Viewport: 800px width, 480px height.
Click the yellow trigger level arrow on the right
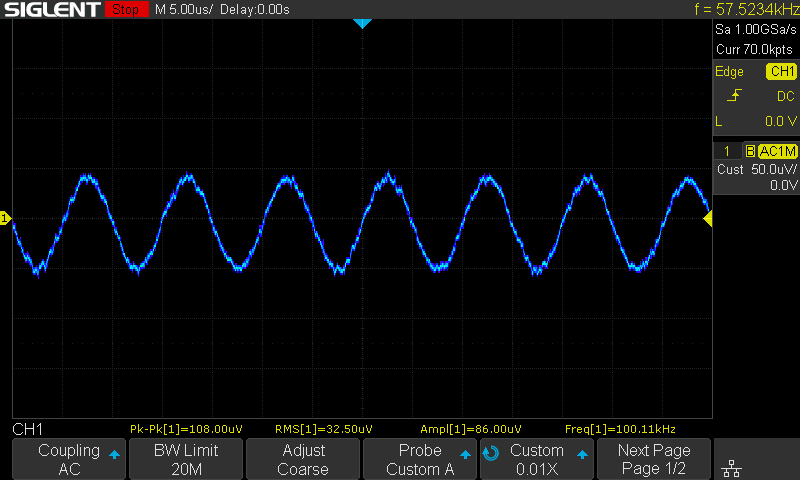coord(707,218)
